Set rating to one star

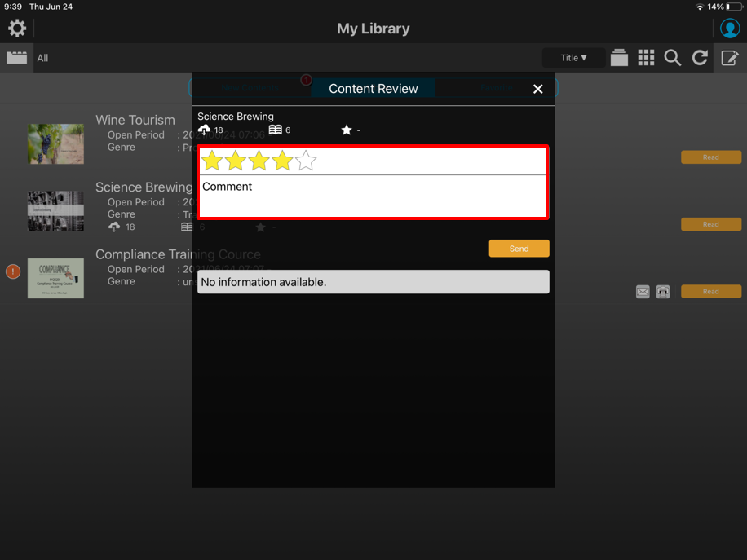click(212, 161)
